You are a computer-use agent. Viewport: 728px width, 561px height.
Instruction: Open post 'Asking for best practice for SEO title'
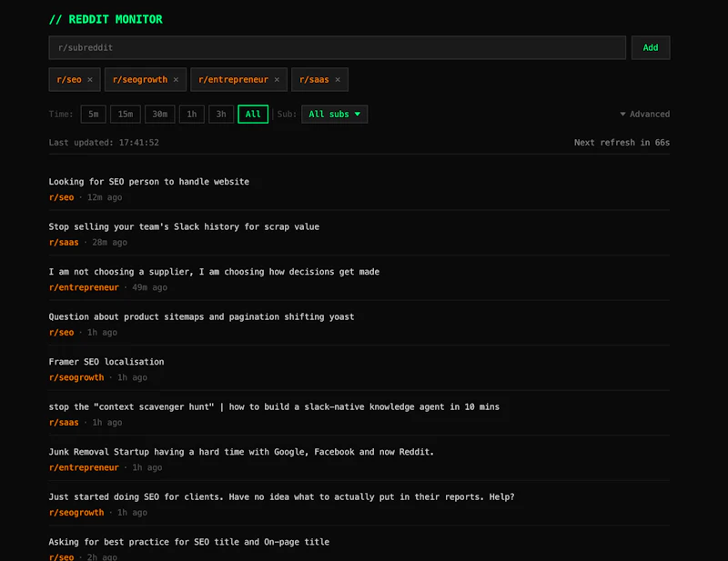(189, 542)
